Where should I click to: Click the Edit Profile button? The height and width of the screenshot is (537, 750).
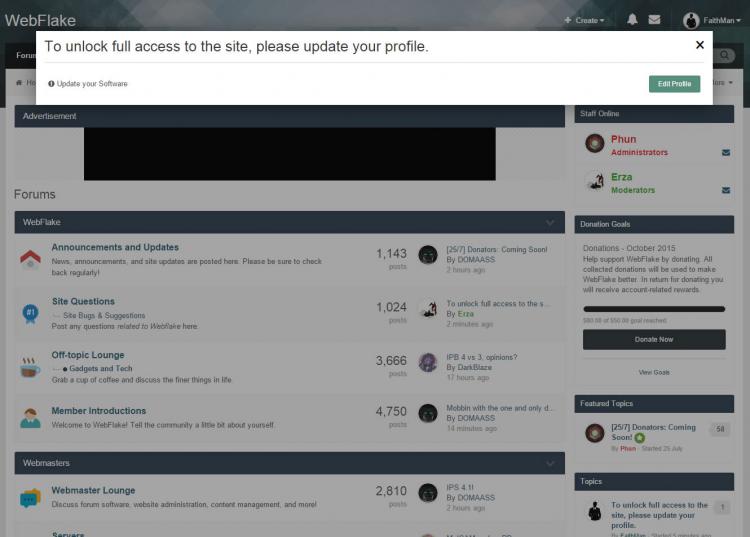click(x=674, y=84)
